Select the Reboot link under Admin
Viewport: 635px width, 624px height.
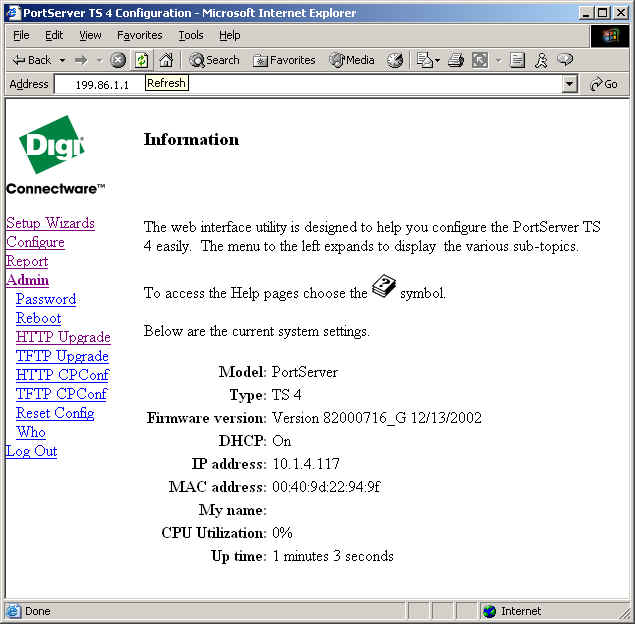pyautogui.click(x=38, y=318)
